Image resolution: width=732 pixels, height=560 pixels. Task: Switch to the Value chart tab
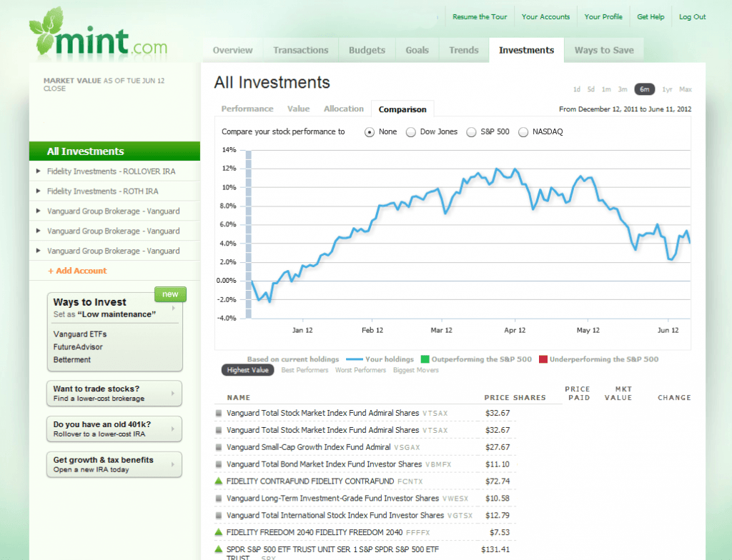[x=298, y=109]
